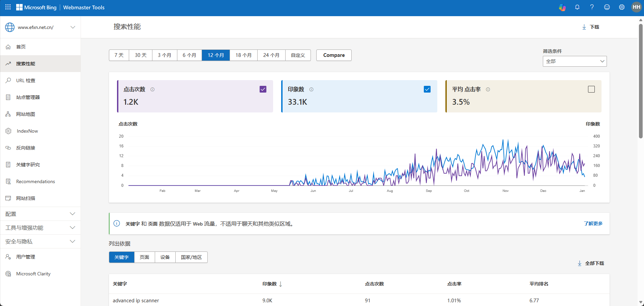Open the app launcher grid icon

pos(8,7)
